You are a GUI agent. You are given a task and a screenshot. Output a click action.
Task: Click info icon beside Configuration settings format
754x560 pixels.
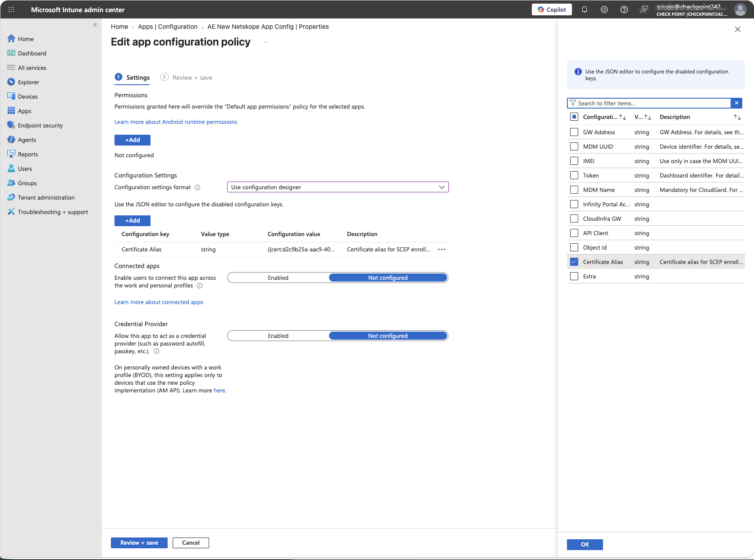[x=197, y=187]
